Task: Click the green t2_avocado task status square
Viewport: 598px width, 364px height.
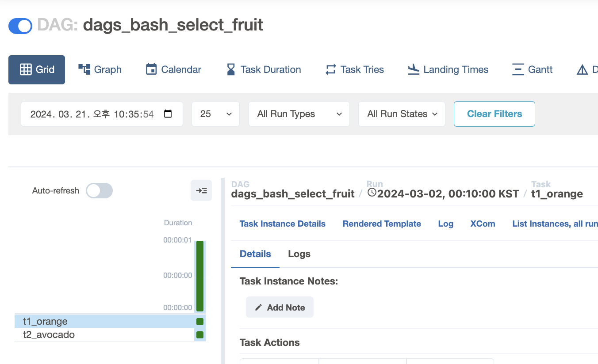Action: click(200, 335)
